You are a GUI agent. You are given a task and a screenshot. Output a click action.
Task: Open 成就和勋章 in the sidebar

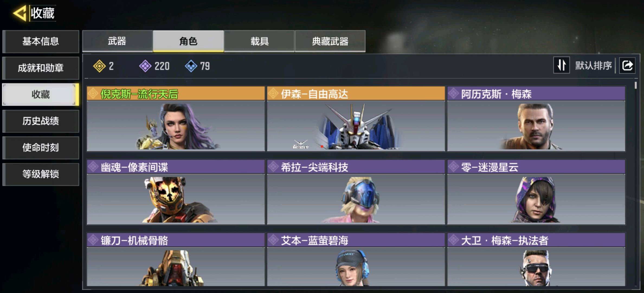41,68
